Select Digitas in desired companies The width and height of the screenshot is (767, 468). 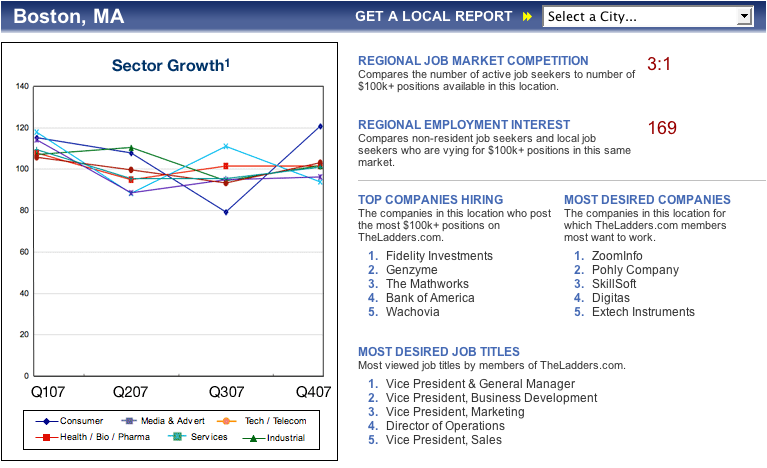(610, 298)
